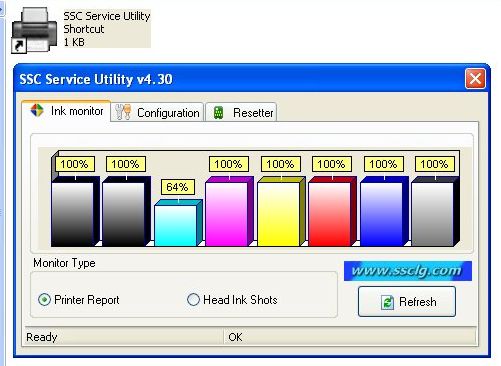The image size is (501, 366).
Task: Close the SSC Service Utility window
Action: [475, 79]
